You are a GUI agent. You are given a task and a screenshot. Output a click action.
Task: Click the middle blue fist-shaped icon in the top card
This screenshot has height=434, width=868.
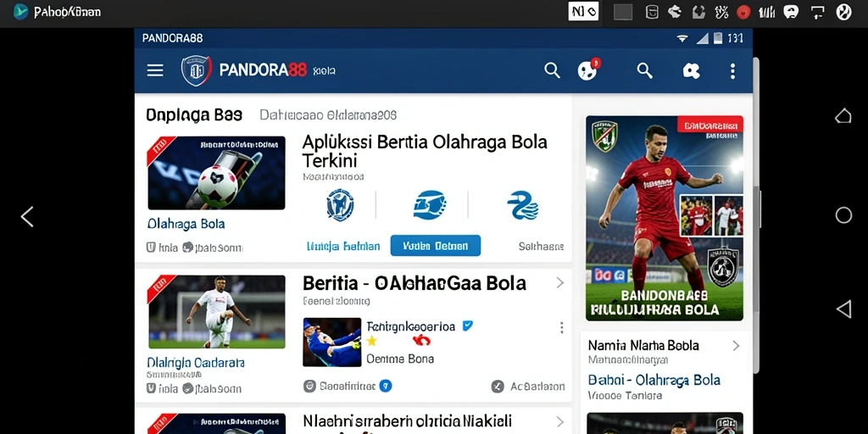click(x=430, y=205)
